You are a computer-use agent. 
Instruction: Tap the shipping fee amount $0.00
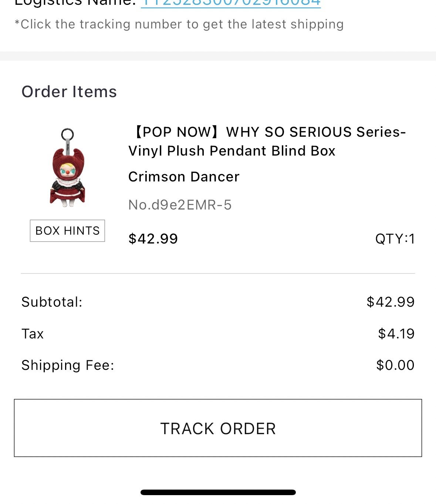[x=395, y=365]
